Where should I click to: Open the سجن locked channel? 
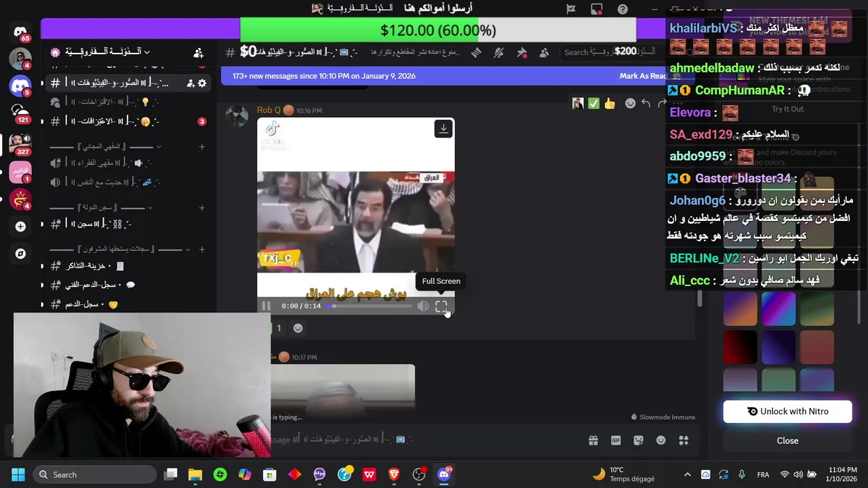coord(127,224)
